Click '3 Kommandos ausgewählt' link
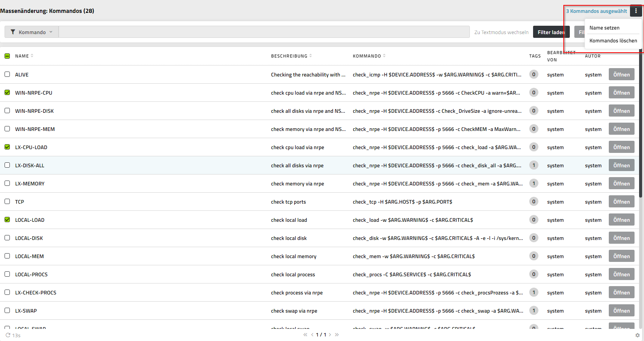 (x=596, y=11)
